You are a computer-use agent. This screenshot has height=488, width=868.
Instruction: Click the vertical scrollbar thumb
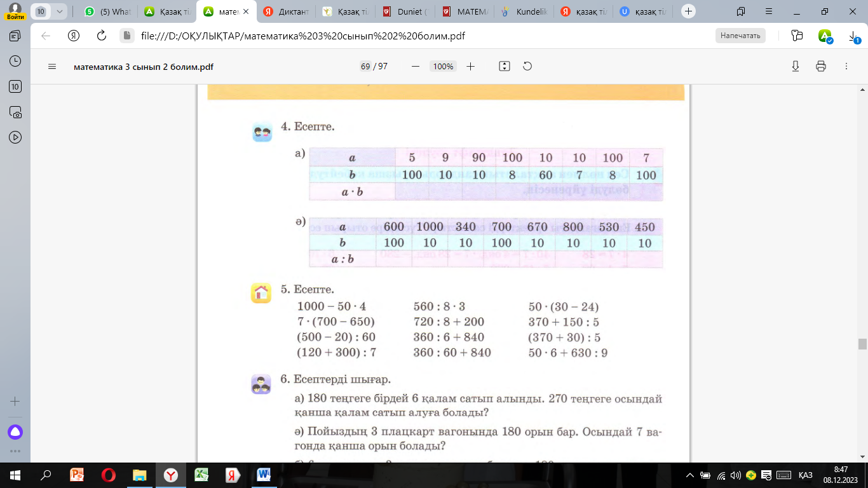[862, 344]
